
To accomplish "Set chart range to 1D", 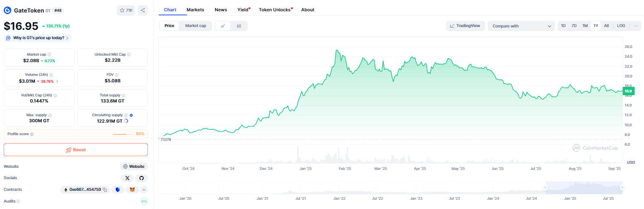I will pos(563,26).
